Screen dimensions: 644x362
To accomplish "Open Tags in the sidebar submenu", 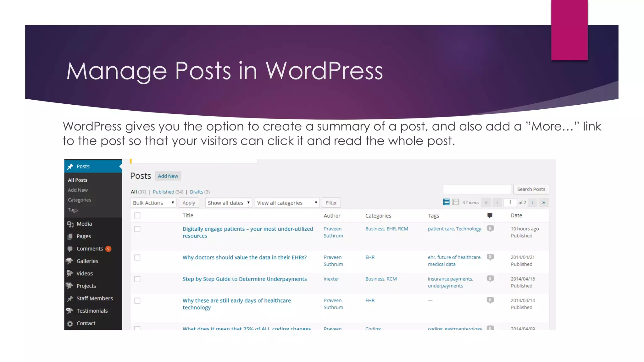I will [73, 210].
